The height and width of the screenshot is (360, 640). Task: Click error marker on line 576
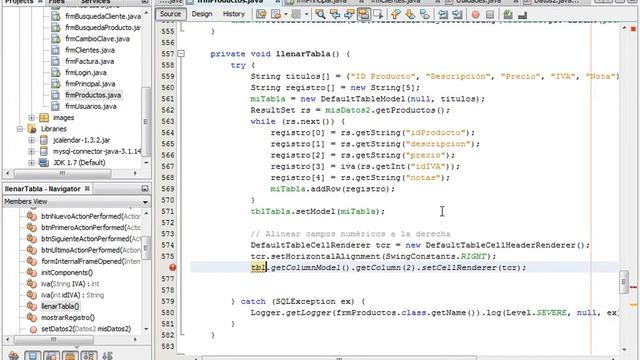[173, 267]
